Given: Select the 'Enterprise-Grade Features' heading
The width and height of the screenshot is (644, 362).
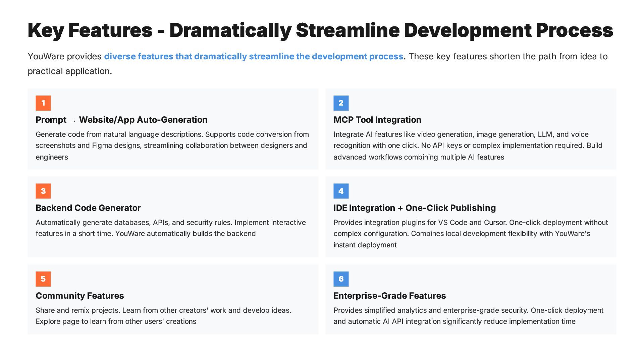Looking at the screenshot, I should [389, 296].
